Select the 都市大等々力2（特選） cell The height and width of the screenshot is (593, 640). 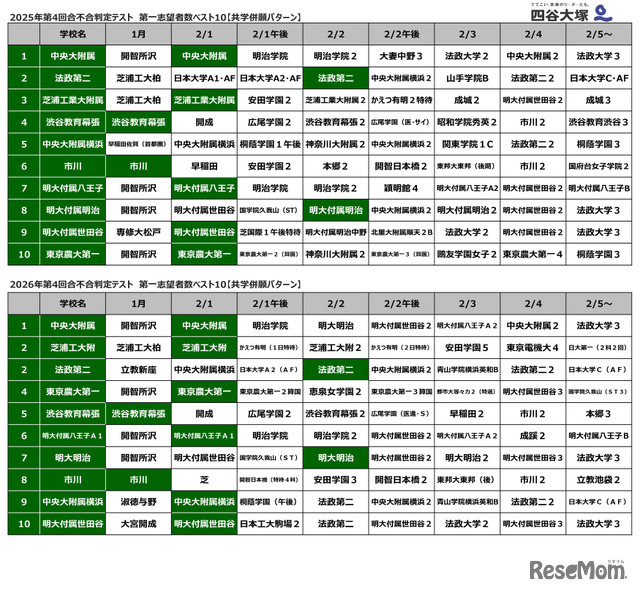tap(467, 392)
